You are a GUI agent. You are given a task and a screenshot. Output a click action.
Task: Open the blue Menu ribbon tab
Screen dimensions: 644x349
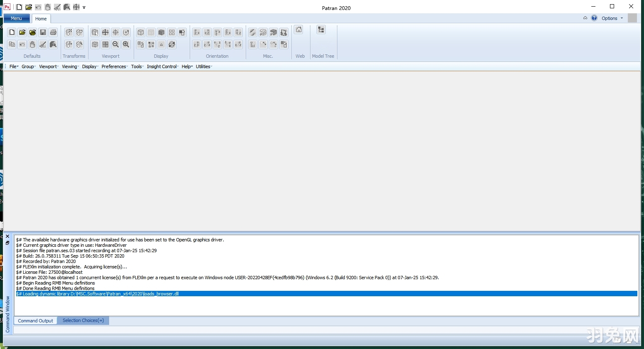point(17,18)
